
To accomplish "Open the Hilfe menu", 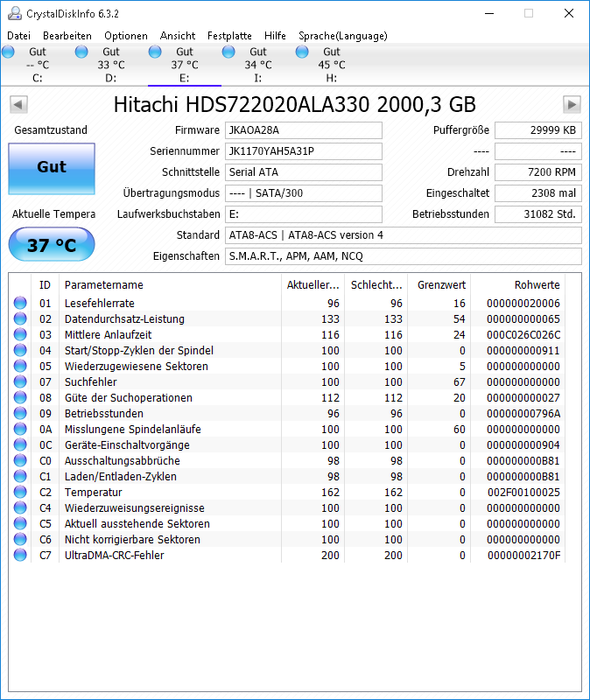I will point(275,36).
